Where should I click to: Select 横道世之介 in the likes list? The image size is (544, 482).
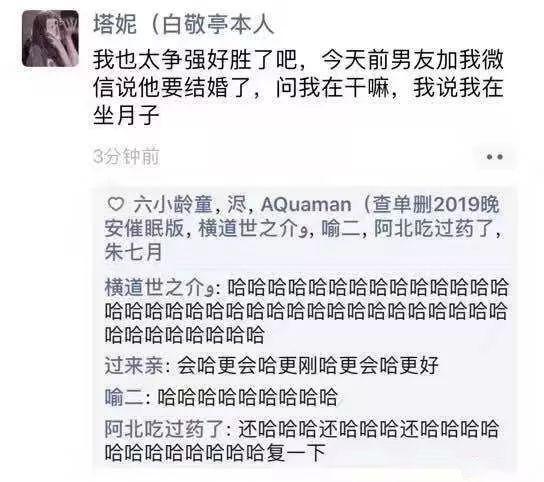[253, 229]
